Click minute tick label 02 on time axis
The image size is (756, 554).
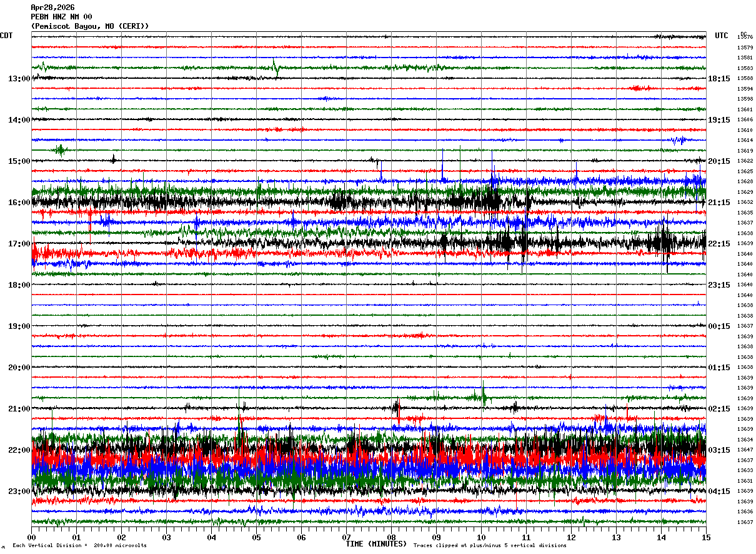click(x=122, y=538)
